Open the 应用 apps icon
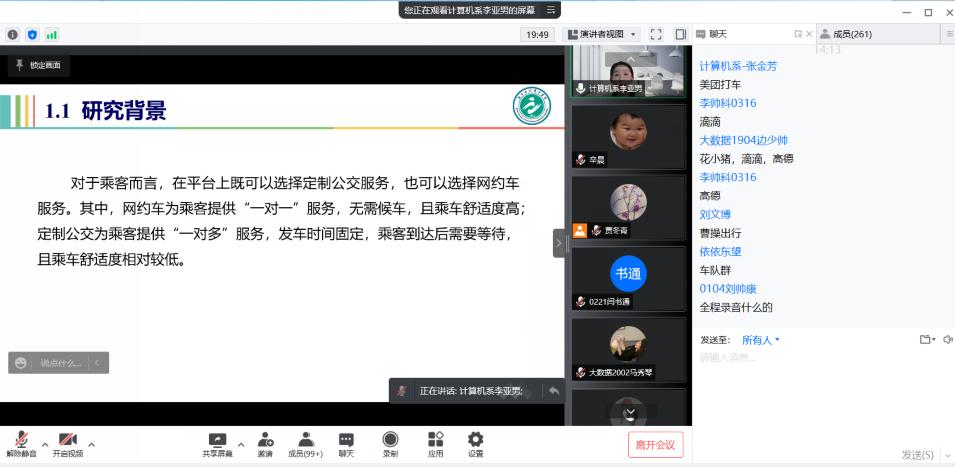Screen dimensions: 955x467 point(435,444)
